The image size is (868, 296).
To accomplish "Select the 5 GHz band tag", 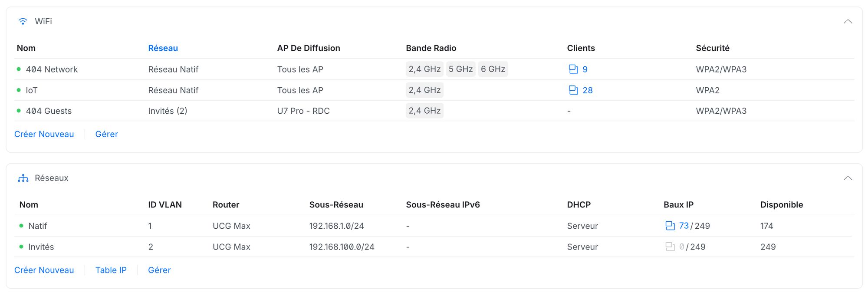I will pos(460,69).
